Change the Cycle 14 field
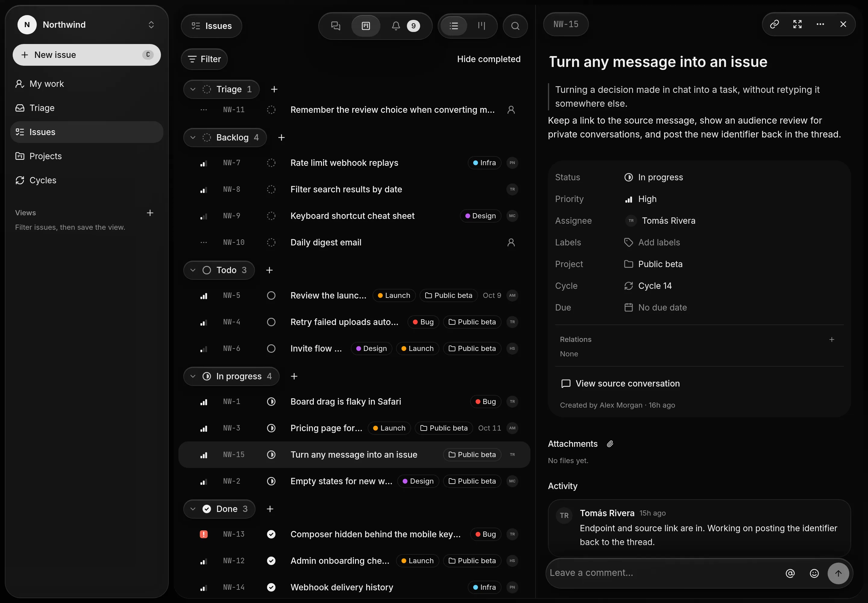This screenshot has width=868, height=603. click(x=648, y=286)
